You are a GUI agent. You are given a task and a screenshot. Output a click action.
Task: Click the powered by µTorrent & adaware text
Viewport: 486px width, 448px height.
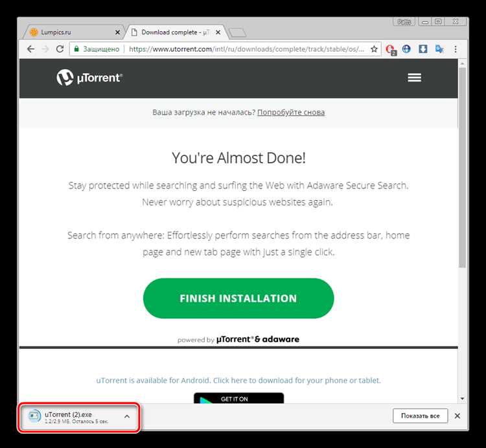pyautogui.click(x=238, y=339)
